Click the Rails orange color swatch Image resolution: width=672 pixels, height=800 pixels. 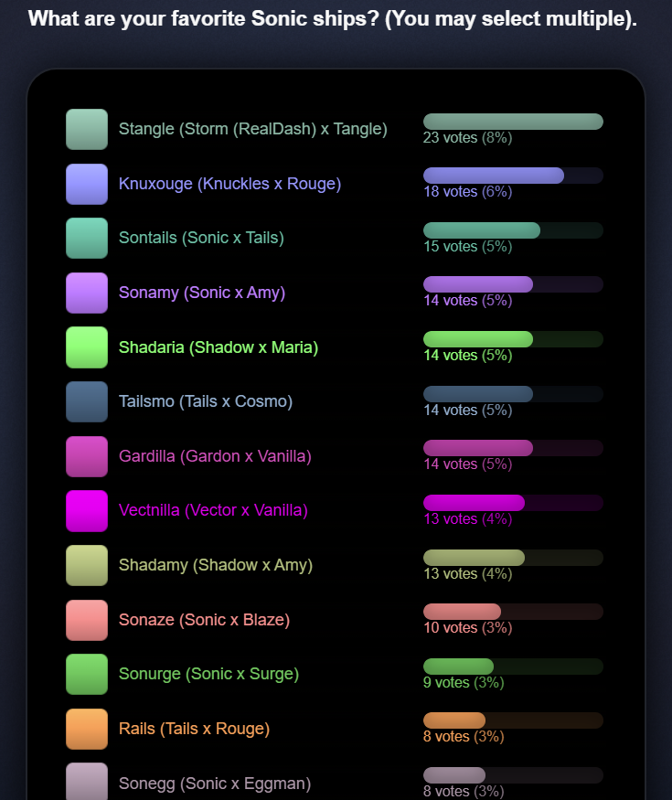pos(87,729)
